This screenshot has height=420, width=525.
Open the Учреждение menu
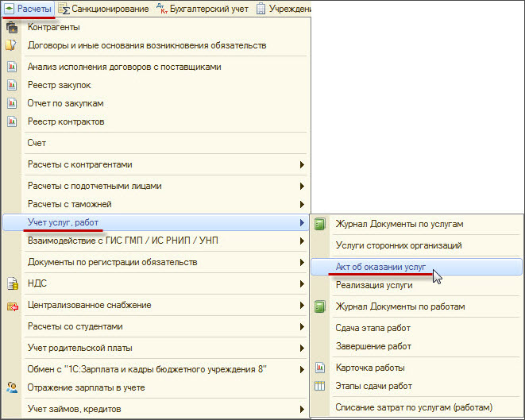pyautogui.click(x=284, y=9)
